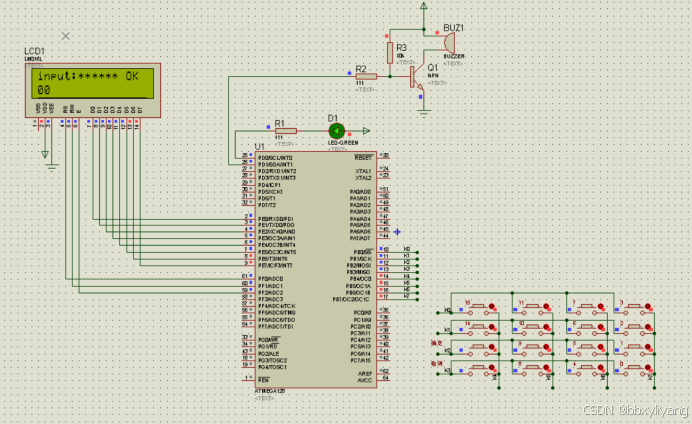Select the U1 ATMEGA128 chip body
The image size is (692, 424).
click(x=316, y=270)
